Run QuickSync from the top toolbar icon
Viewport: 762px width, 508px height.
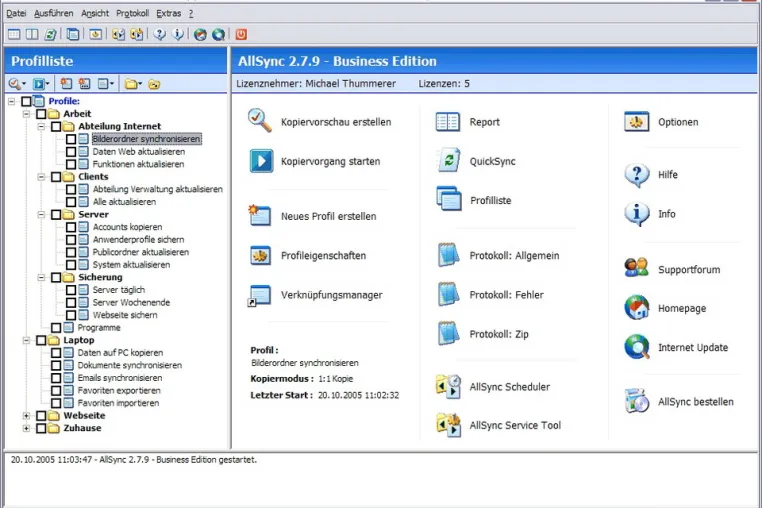pos(50,34)
